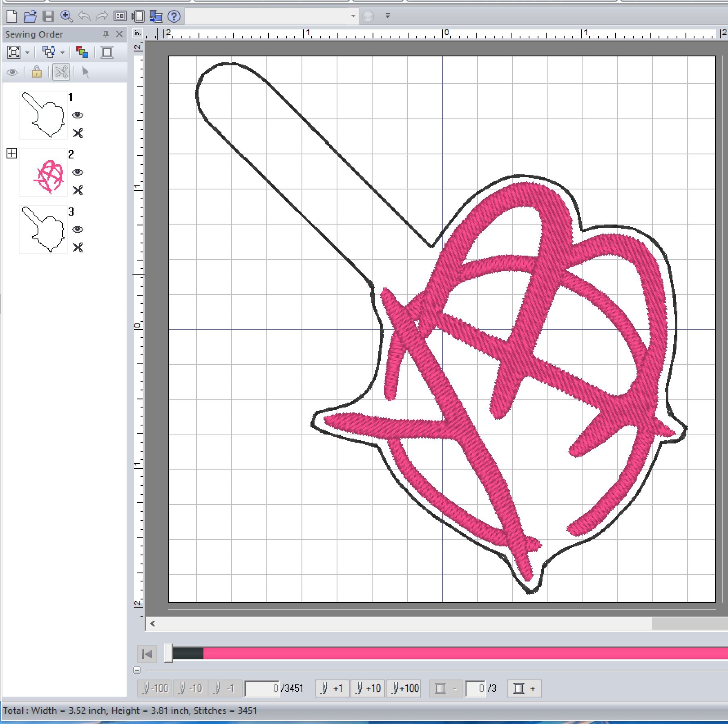The width and height of the screenshot is (728, 724).
Task: Click the dark segment of simulator progress bar
Action: click(188, 653)
